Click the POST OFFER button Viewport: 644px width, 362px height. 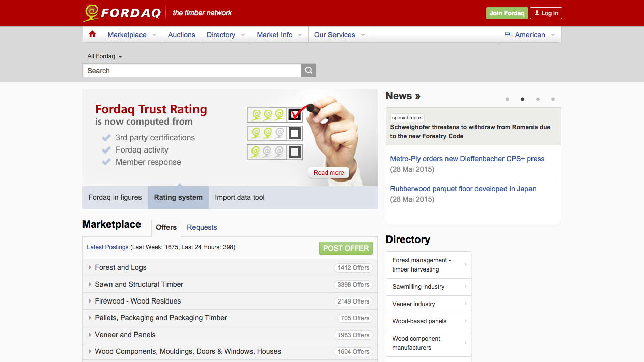pos(346,248)
